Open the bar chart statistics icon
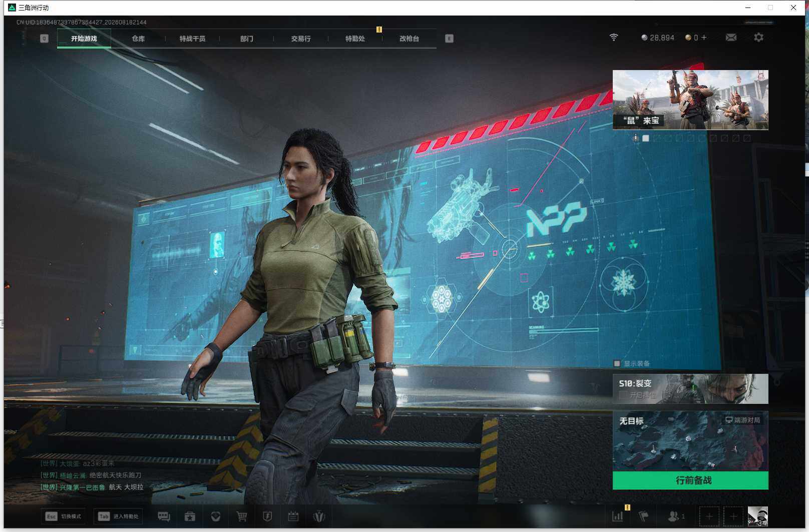This screenshot has width=809, height=532. [x=618, y=516]
